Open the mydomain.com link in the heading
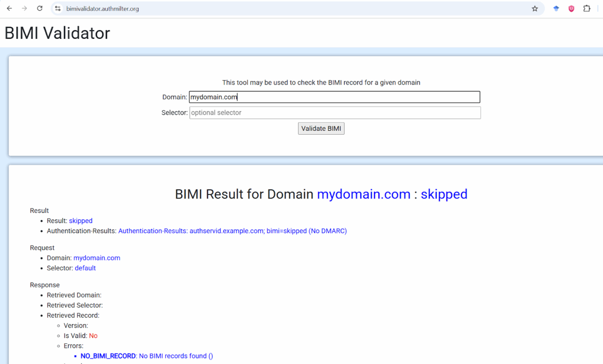 coord(363,194)
